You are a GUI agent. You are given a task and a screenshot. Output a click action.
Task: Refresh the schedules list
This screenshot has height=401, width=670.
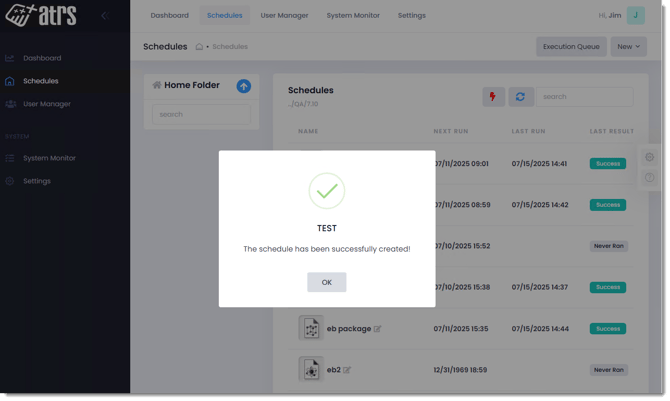coord(520,97)
